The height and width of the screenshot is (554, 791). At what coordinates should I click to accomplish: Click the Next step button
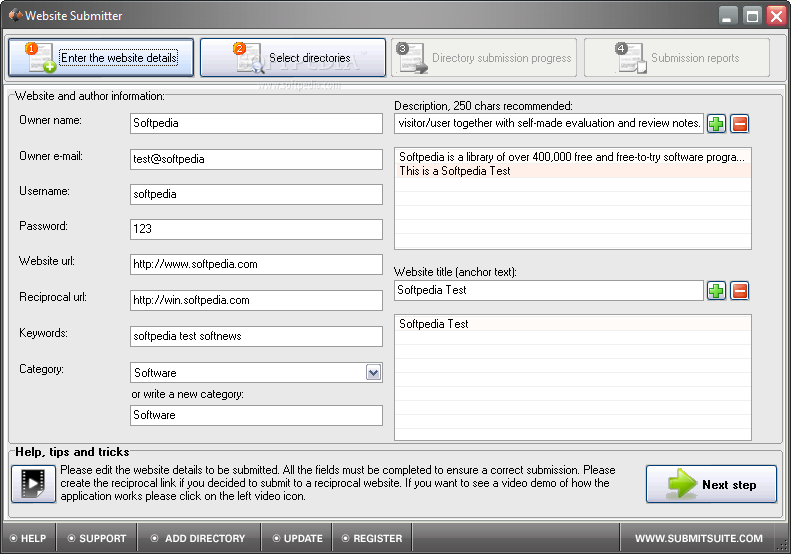pos(711,484)
